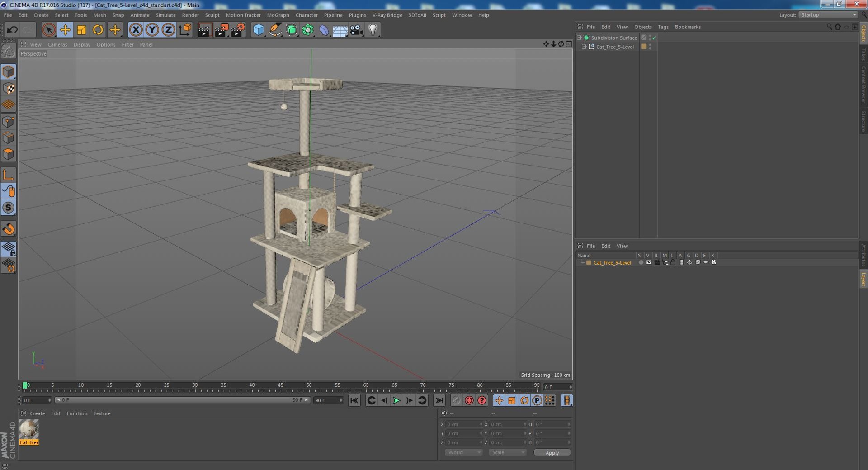Image resolution: width=868 pixels, height=470 pixels.
Task: Click the Floor environment icon
Action: 340,30
